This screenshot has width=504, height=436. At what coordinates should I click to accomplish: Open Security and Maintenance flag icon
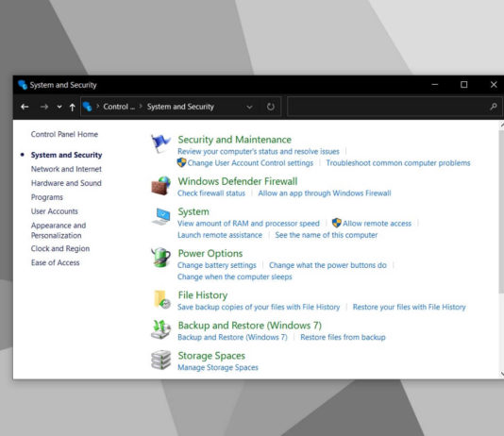[160, 143]
